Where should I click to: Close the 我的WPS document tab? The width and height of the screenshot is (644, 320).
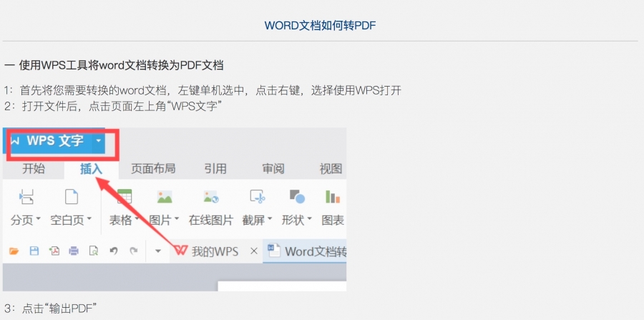click(x=253, y=251)
